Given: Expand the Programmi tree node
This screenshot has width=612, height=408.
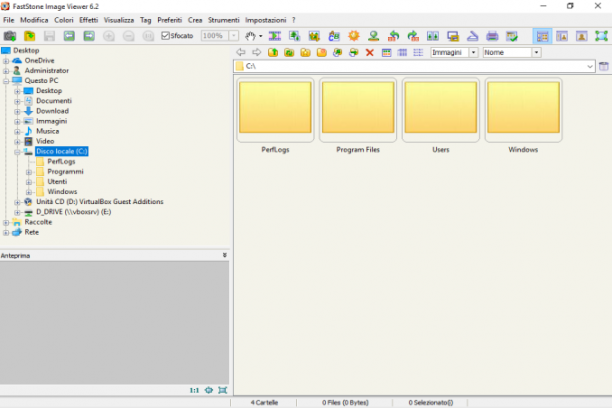Looking at the screenshot, I should point(28,172).
